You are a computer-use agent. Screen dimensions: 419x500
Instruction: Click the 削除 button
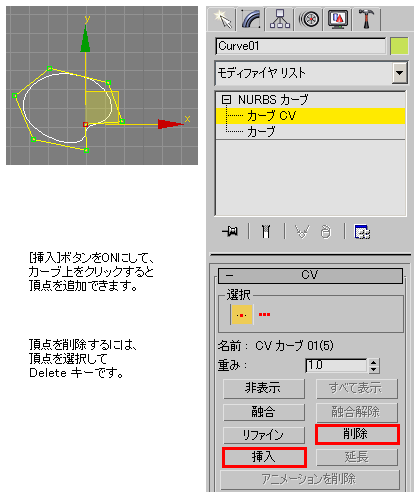click(357, 434)
